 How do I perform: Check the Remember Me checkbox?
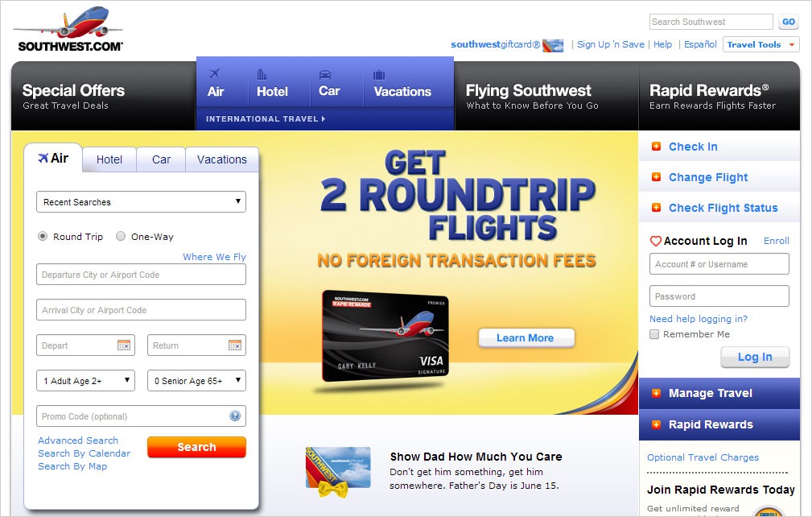pyautogui.click(x=654, y=334)
